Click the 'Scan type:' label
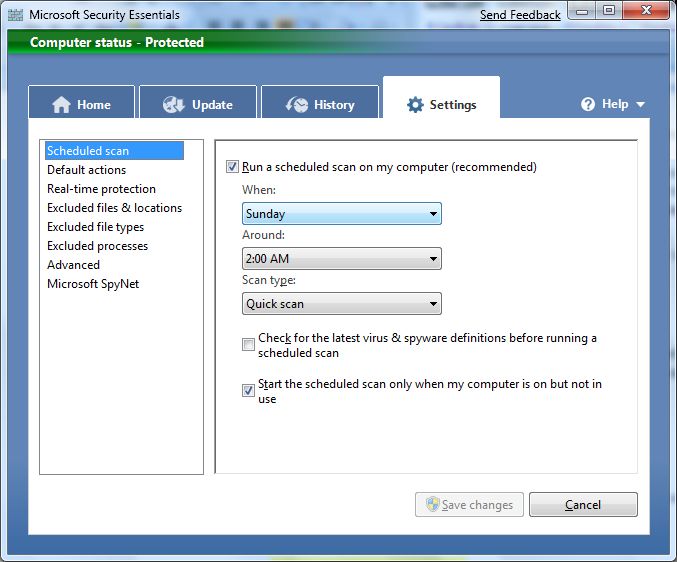This screenshot has height=562, width=677. (269, 280)
